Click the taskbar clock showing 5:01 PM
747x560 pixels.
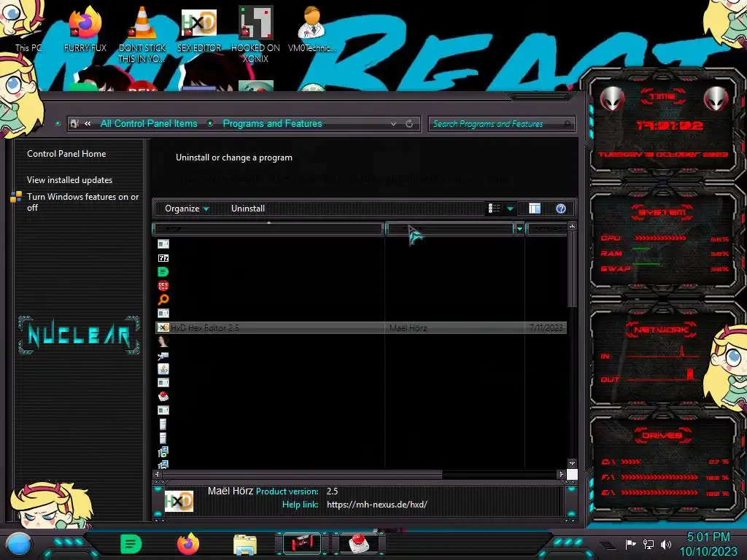708,544
